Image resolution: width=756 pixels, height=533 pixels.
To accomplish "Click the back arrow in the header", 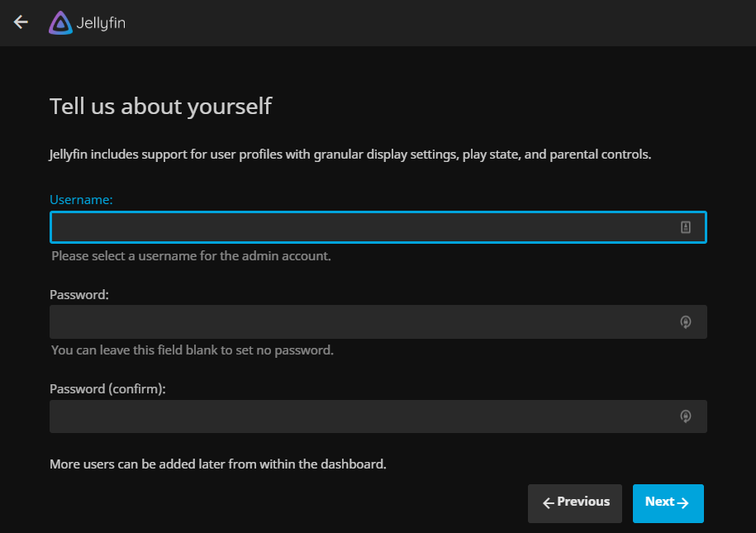I will tap(21, 22).
